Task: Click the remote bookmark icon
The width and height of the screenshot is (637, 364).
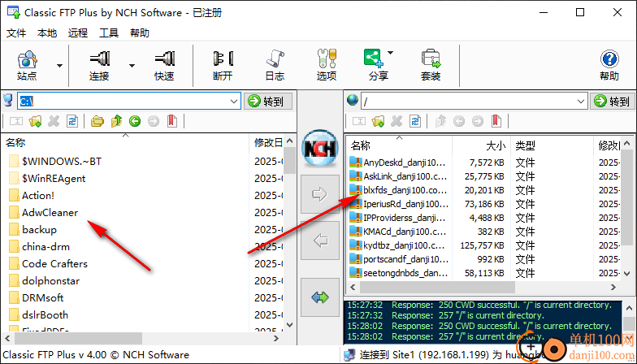Action: pos(496,121)
